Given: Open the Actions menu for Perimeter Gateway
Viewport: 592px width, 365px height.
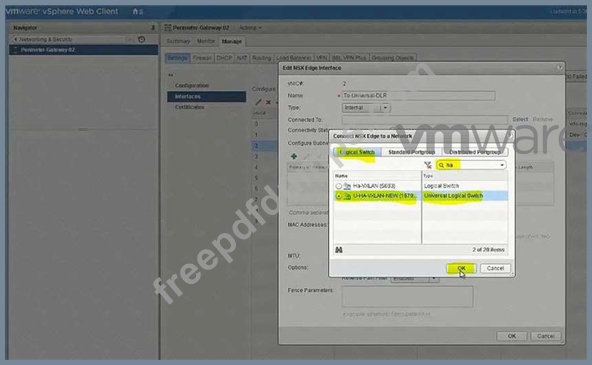Looking at the screenshot, I should click(x=250, y=28).
